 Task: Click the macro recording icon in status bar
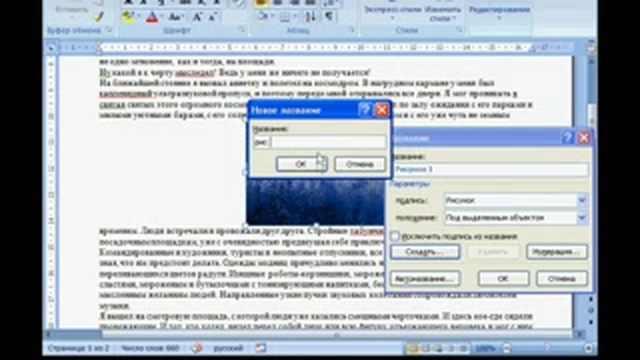(x=260, y=348)
